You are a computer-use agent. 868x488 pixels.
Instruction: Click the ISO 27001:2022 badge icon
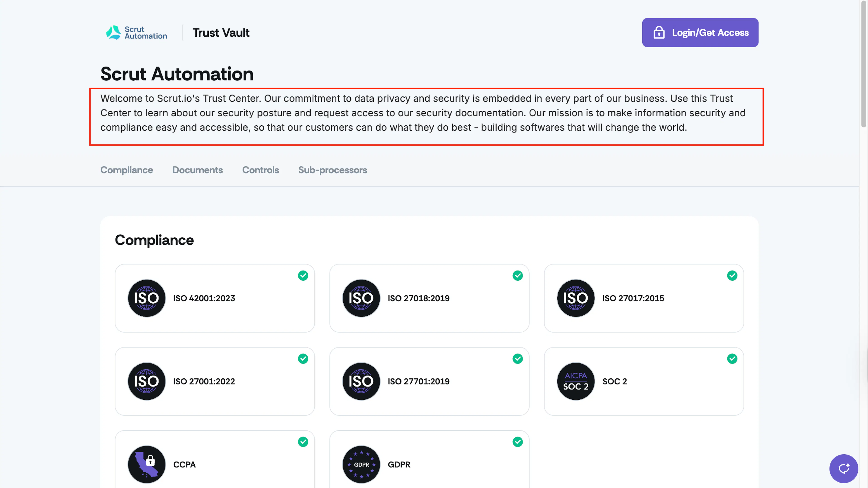pyautogui.click(x=146, y=381)
